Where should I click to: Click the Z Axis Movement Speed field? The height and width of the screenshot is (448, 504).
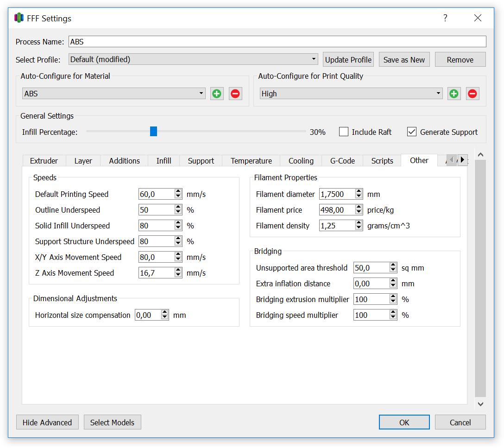157,273
